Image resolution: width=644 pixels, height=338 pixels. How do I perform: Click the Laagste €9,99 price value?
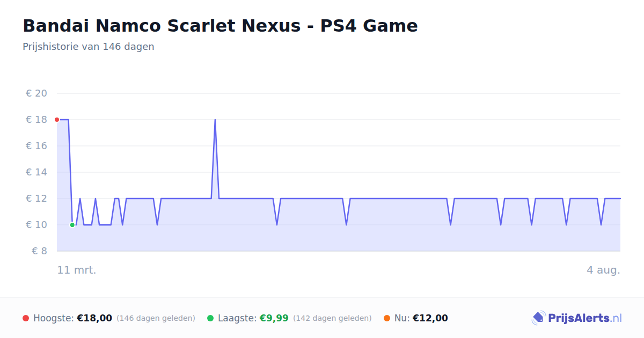[x=274, y=318]
